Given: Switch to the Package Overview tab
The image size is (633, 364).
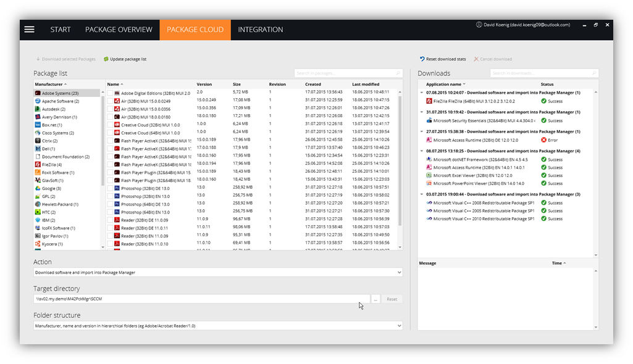Looking at the screenshot, I should click(119, 30).
